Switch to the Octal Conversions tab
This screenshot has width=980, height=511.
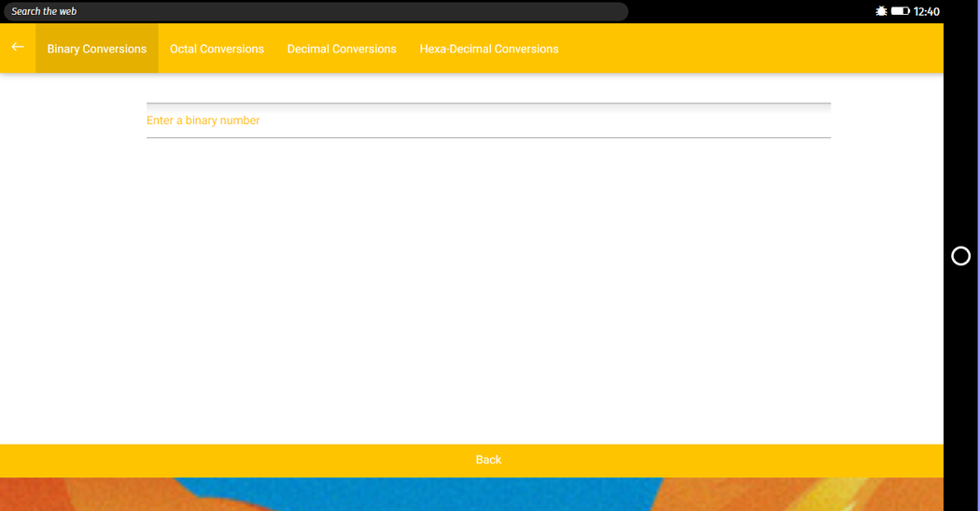pyautogui.click(x=217, y=49)
